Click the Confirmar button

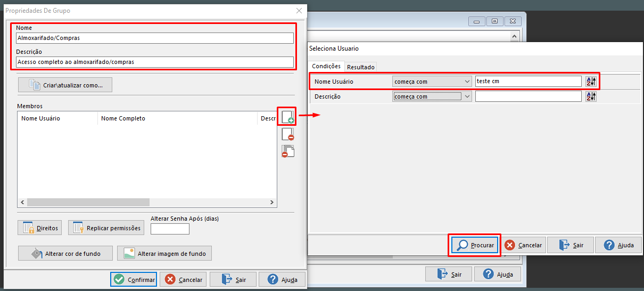(x=134, y=279)
